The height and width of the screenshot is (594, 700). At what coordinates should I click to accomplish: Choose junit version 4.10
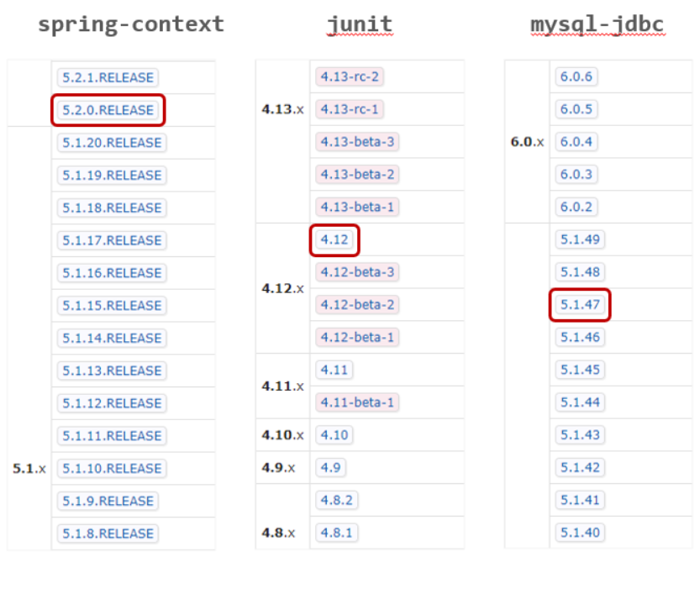[x=334, y=435]
